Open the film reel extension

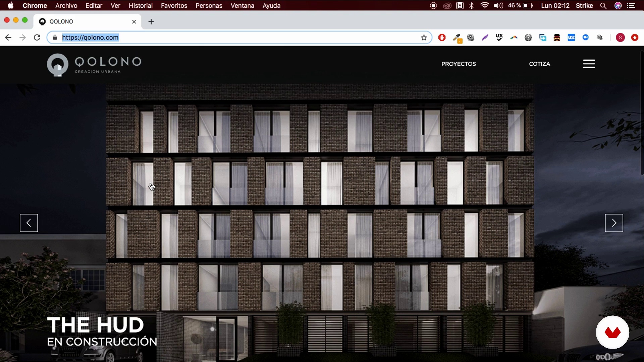(471, 38)
